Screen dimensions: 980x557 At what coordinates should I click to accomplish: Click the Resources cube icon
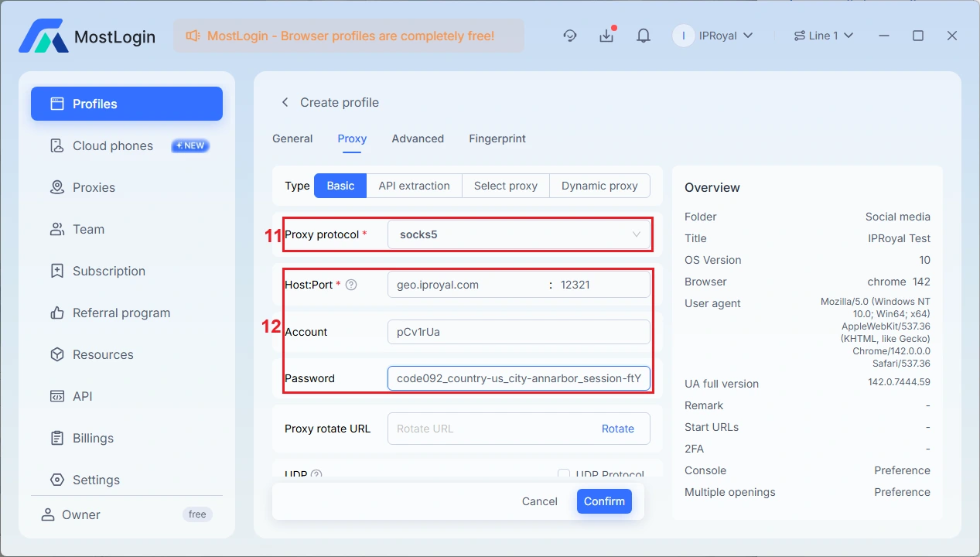click(x=57, y=354)
